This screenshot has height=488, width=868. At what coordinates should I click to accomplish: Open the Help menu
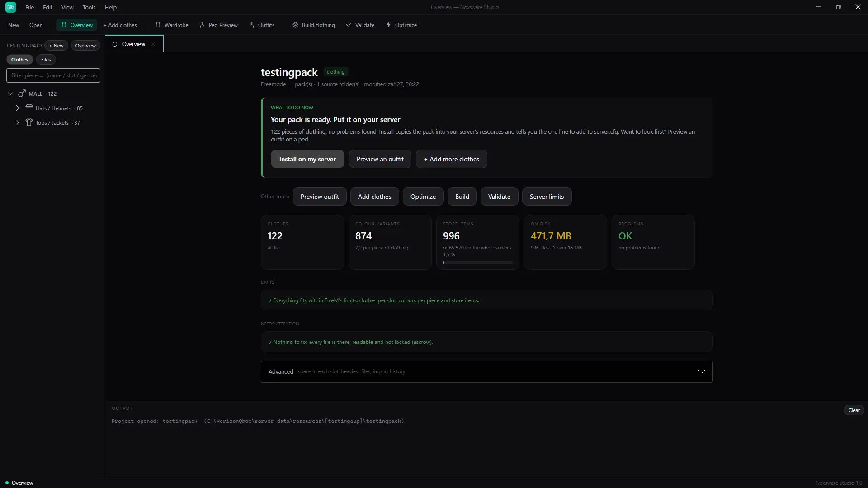pos(111,7)
